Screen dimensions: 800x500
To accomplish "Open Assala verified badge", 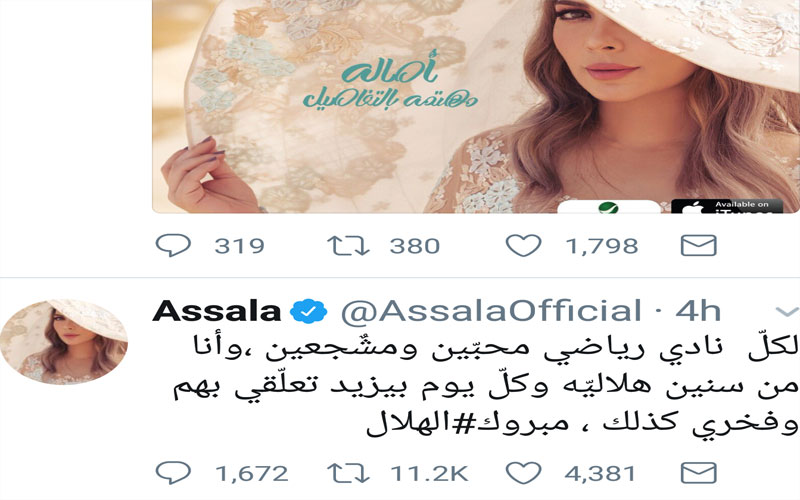I will click(308, 311).
